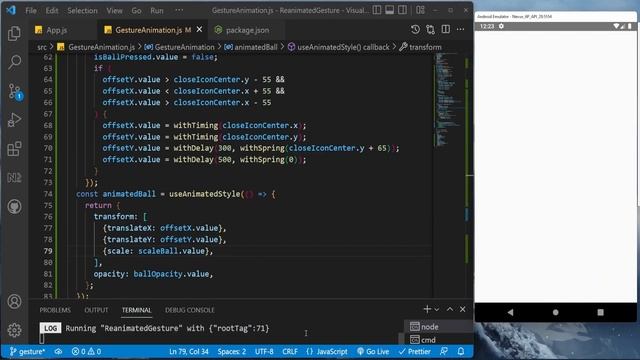Tap the settings gear in emulator status bar

click(501, 26)
